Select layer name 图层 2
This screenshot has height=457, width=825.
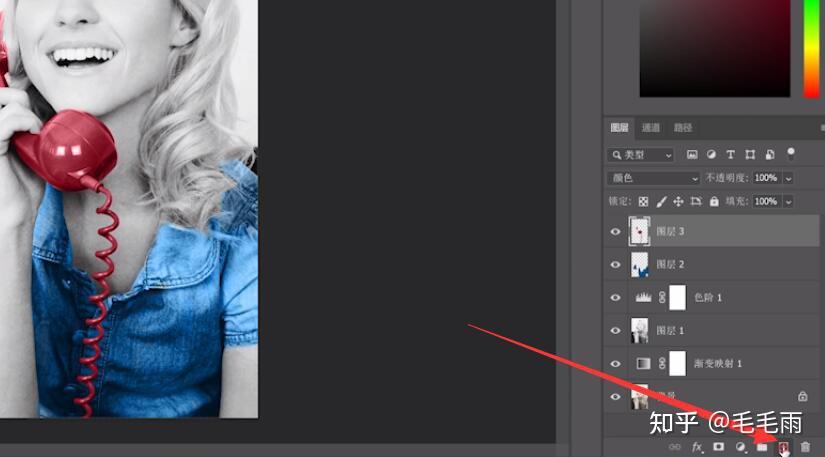670,265
